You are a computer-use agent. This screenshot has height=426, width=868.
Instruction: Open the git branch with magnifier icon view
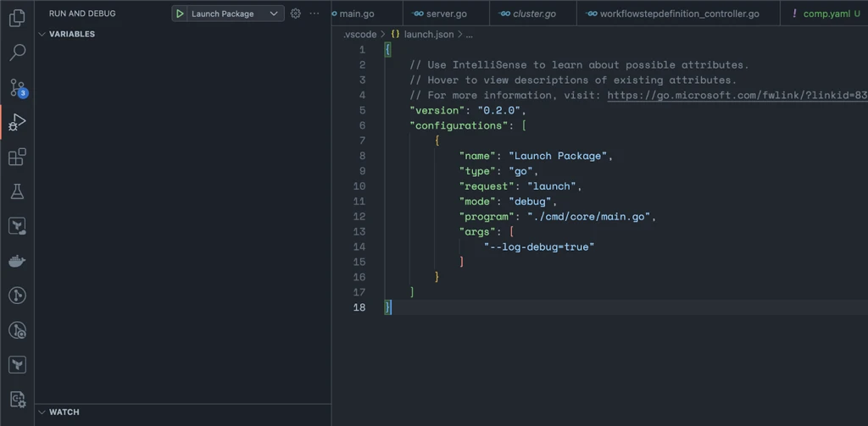point(17,330)
